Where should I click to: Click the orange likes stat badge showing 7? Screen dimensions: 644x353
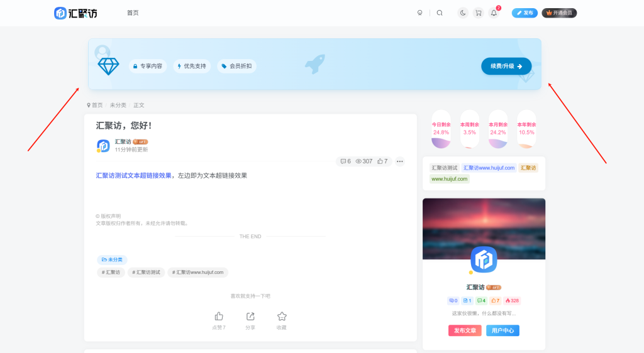[496, 300]
